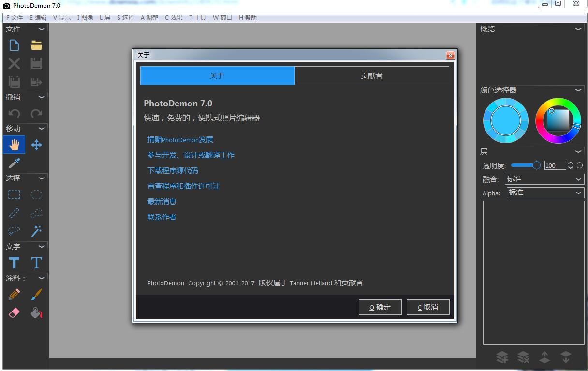Screen dimensions: 588x371
Task: Click the Move layer up icon
Action: click(544, 357)
